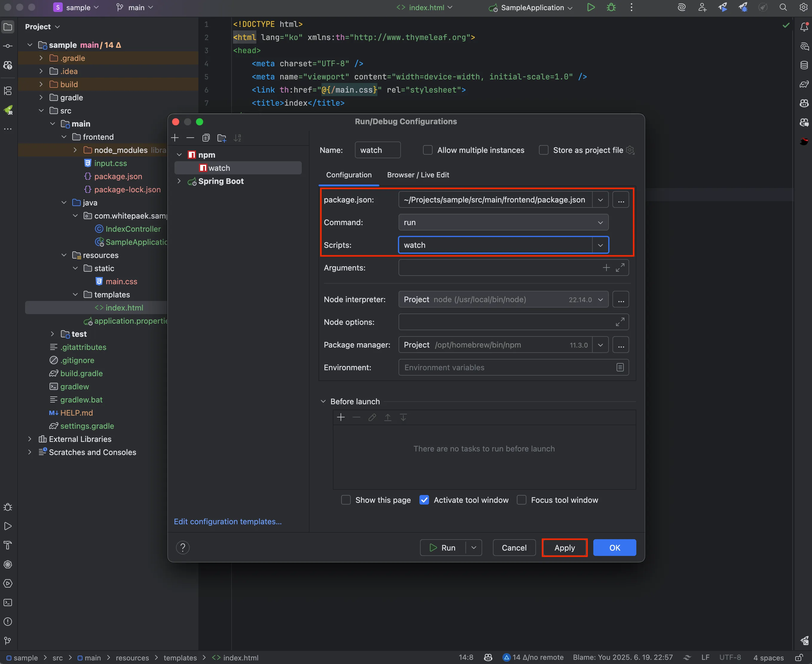Screen dimensions: 812x664
Task: Open the Run button's dropdown arrow
Action: tap(474, 548)
